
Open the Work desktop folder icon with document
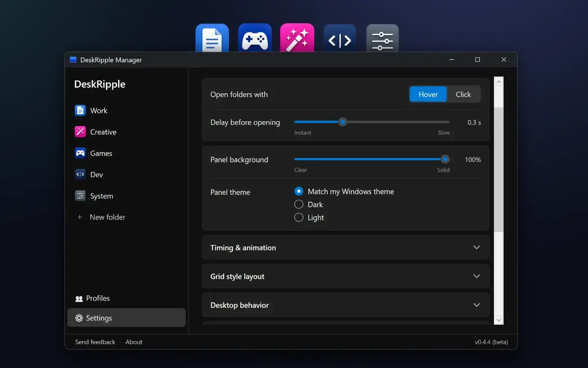212,38
